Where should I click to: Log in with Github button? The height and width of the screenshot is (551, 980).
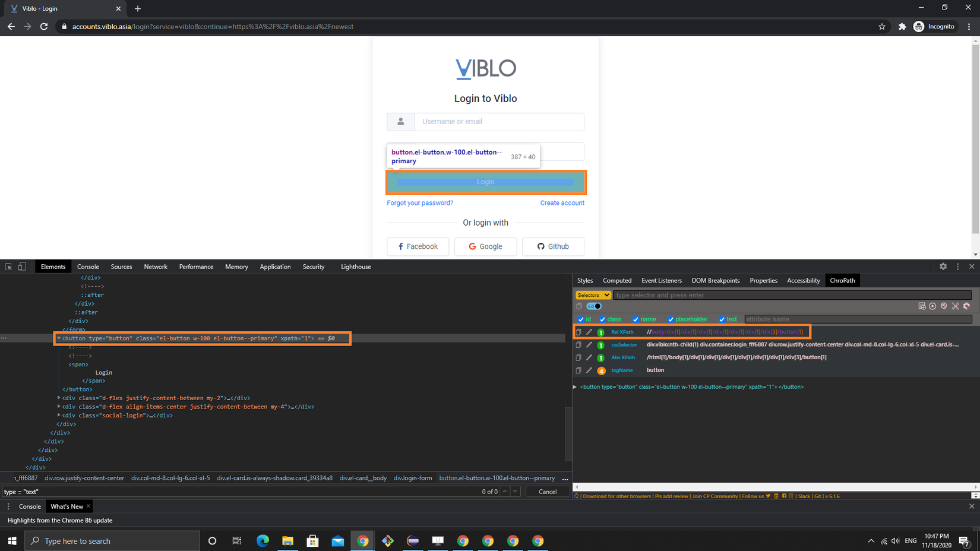click(553, 246)
